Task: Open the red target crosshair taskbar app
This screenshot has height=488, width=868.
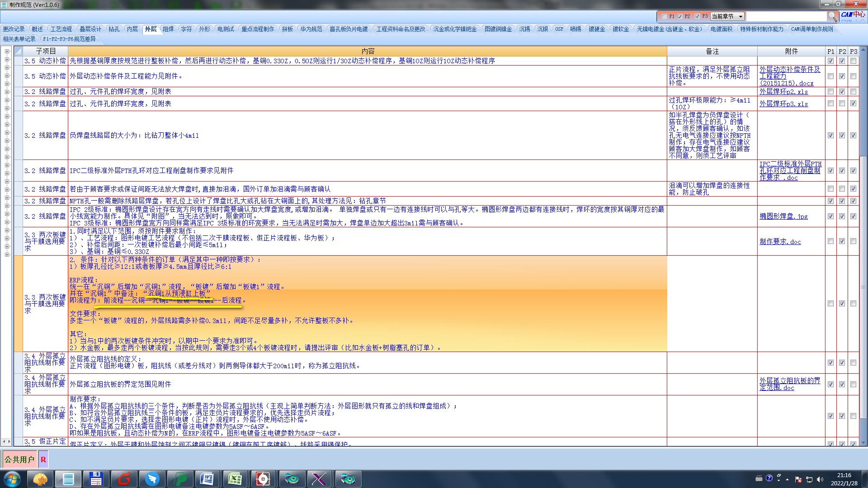Action: click(x=263, y=479)
